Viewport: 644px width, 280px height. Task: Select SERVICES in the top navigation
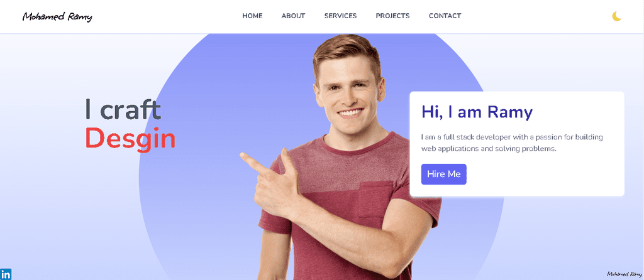[x=340, y=16]
